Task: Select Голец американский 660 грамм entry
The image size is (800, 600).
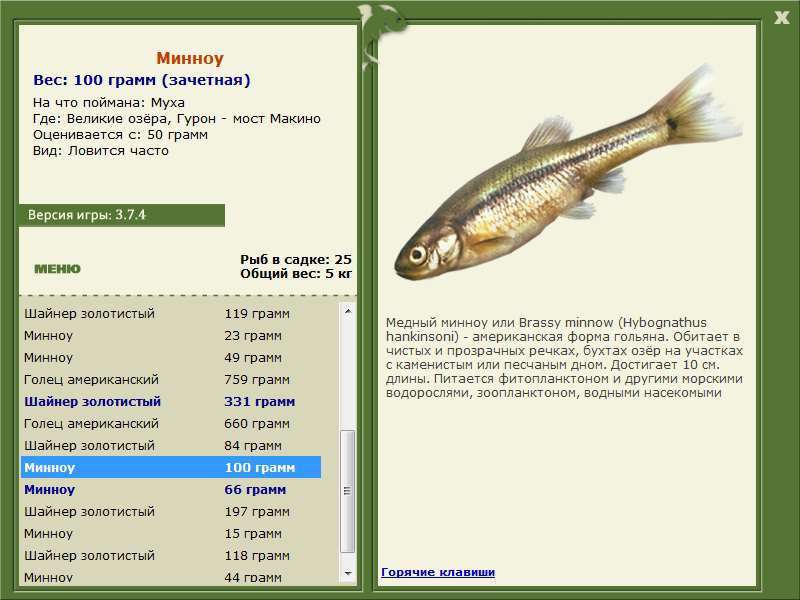Action: (171, 423)
